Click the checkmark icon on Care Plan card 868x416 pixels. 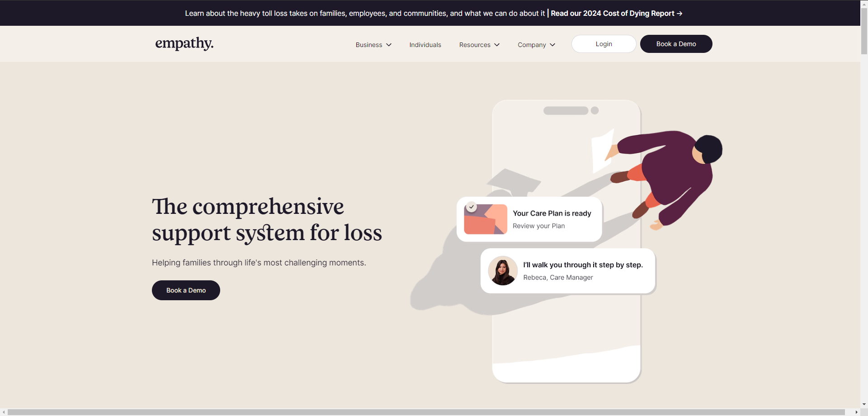(472, 207)
